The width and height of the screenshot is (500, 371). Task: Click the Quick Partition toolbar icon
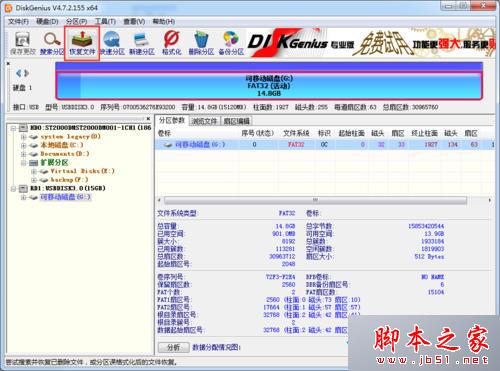point(112,43)
